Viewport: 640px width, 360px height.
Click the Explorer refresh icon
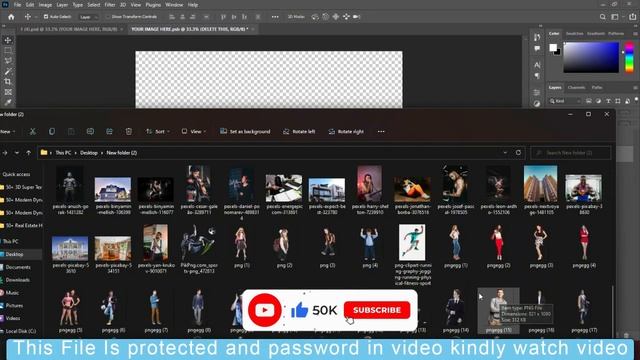(518, 153)
